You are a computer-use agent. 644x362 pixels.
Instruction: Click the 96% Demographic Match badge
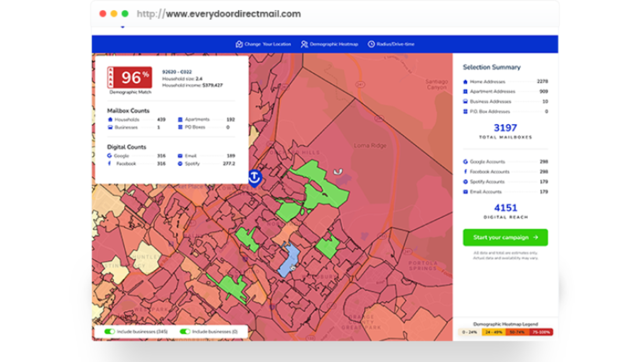[x=130, y=78]
